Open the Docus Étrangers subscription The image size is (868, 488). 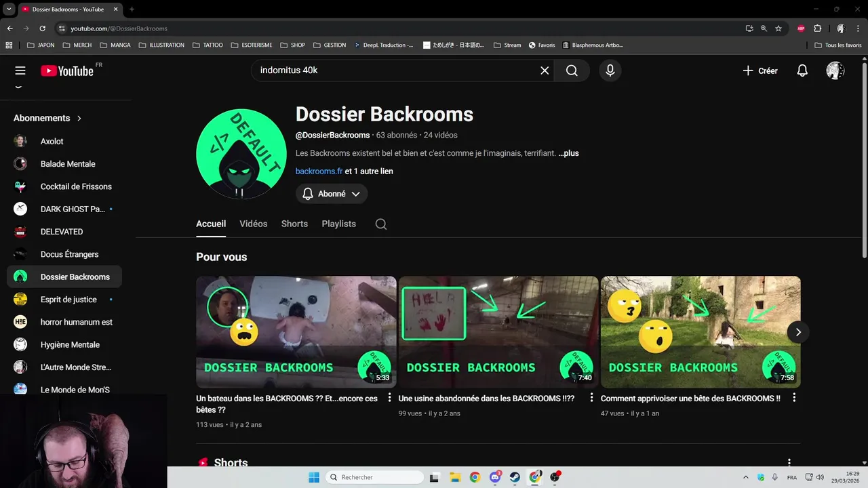pyautogui.click(x=64, y=254)
